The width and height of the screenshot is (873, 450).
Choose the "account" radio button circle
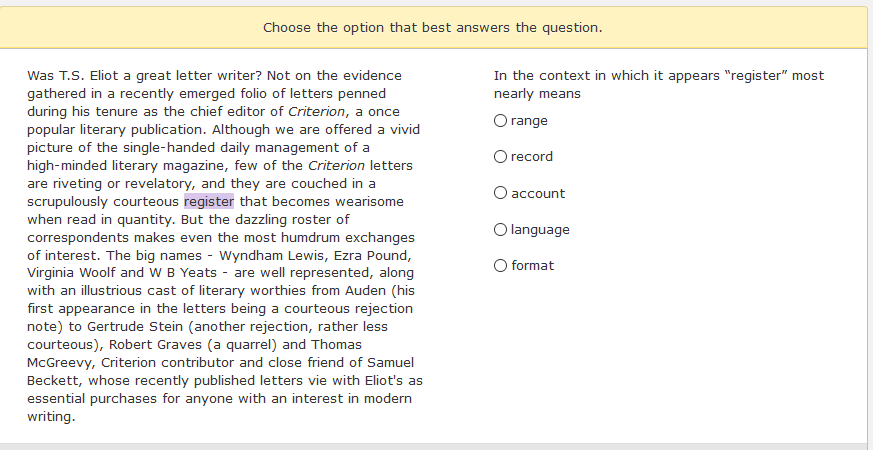500,193
